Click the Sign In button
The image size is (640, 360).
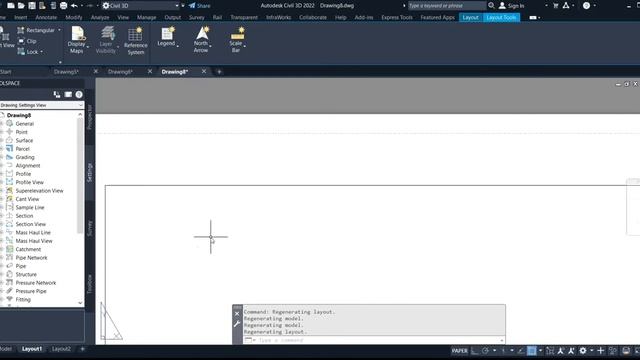[x=512, y=6]
